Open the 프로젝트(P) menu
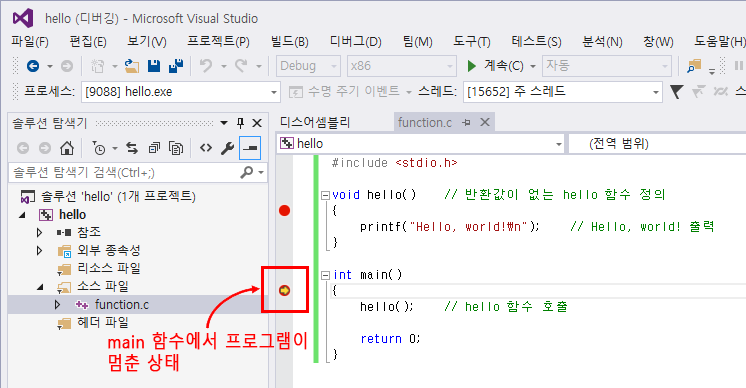The width and height of the screenshot is (746, 388). (x=218, y=42)
